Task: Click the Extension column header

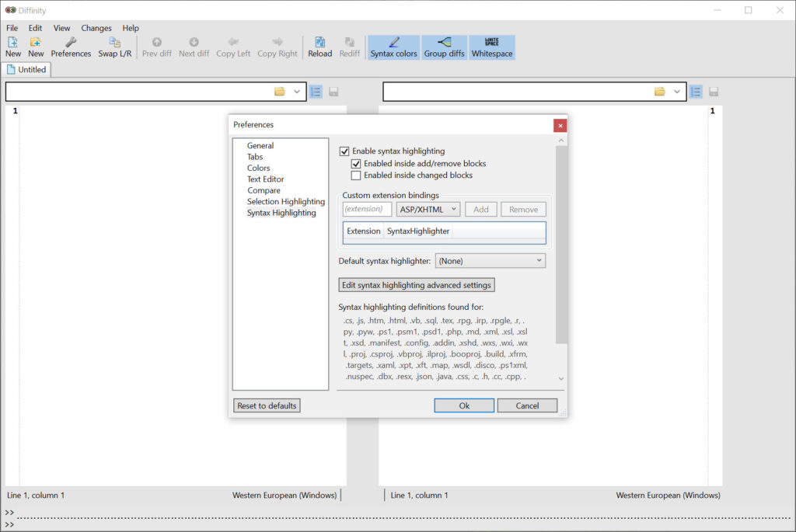Action: [x=364, y=231]
